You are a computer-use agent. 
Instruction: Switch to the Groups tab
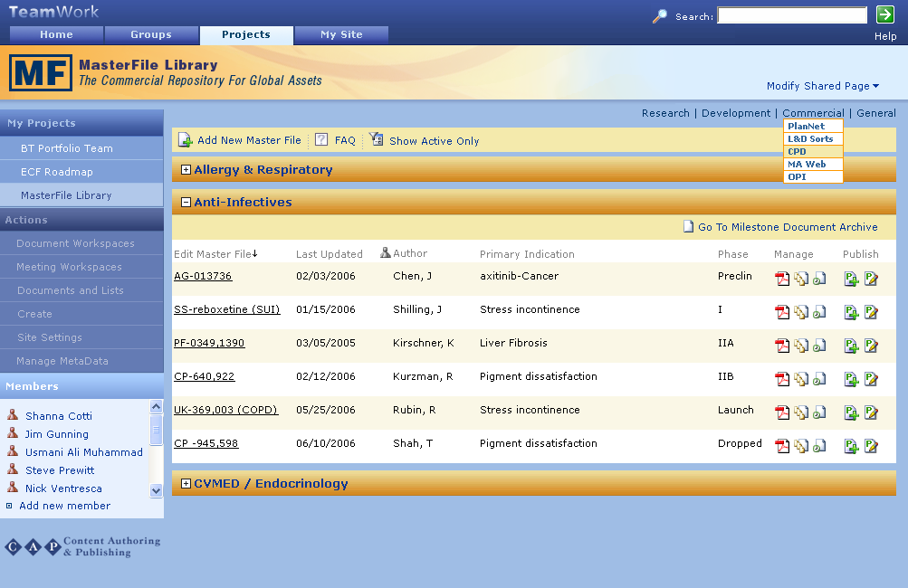coord(151,34)
